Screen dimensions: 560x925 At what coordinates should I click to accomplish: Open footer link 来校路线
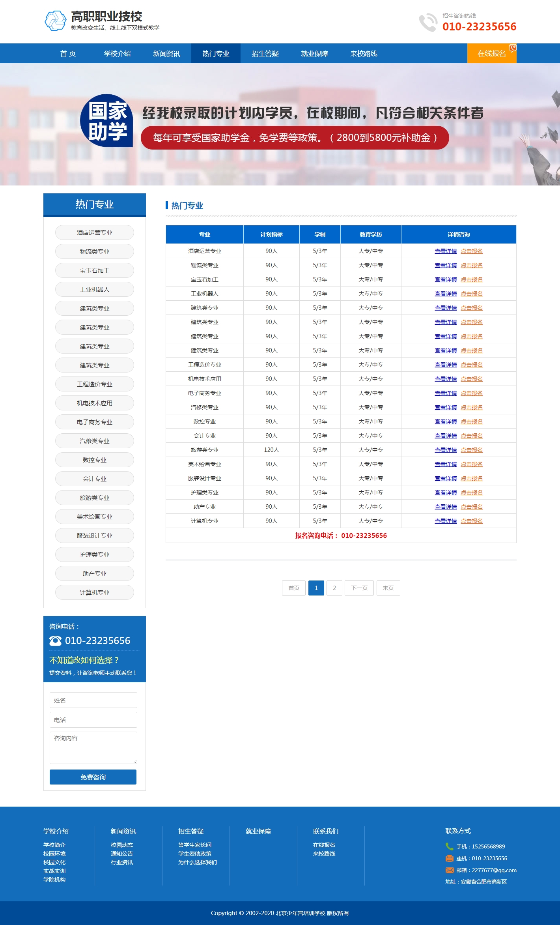pyautogui.click(x=324, y=854)
